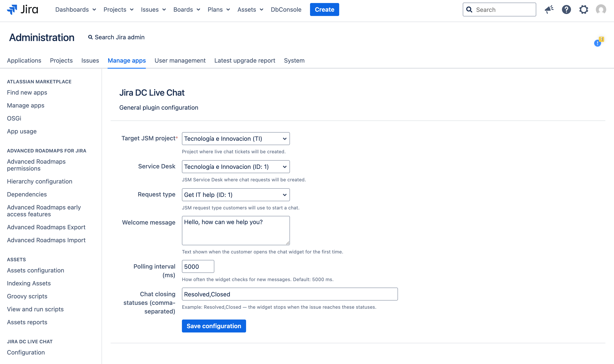Click the Welcome message text area
The height and width of the screenshot is (364, 614).
click(235, 231)
